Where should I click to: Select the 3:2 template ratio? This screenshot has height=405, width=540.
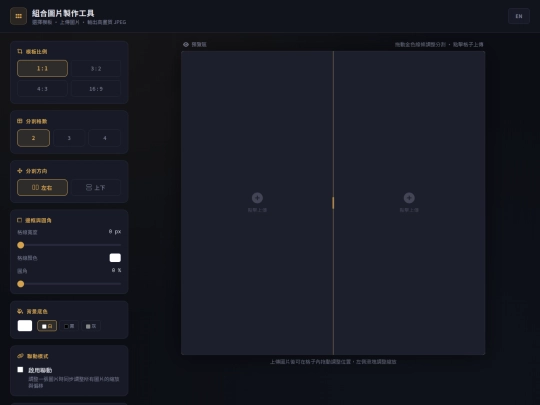click(96, 69)
